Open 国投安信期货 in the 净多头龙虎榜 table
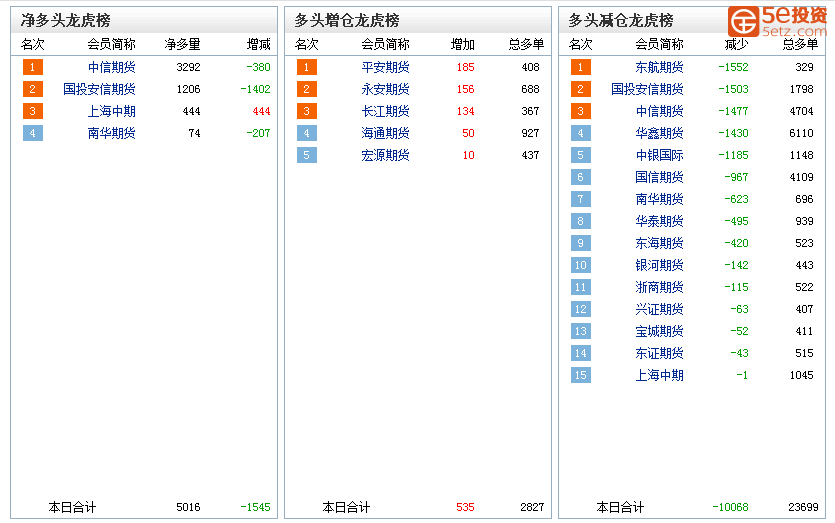The height and width of the screenshot is (523, 835). click(x=99, y=89)
